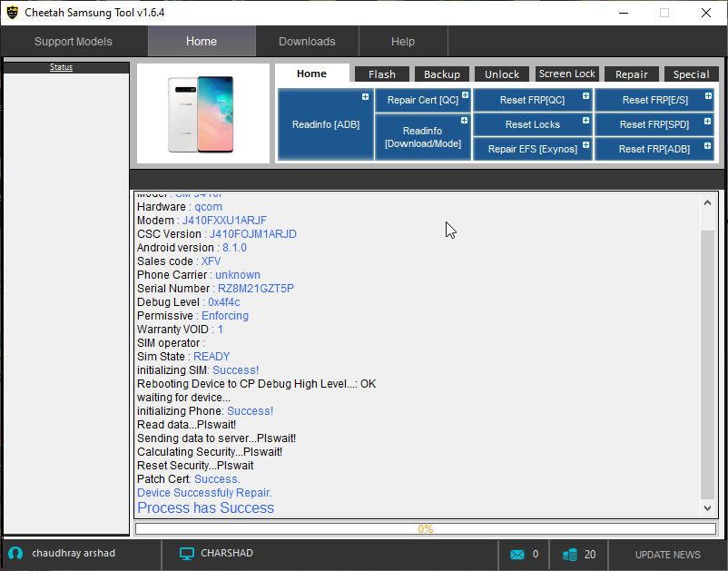Click the plus icon on Reset FRP[SPD]
This screenshot has height=571, width=728.
click(707, 121)
